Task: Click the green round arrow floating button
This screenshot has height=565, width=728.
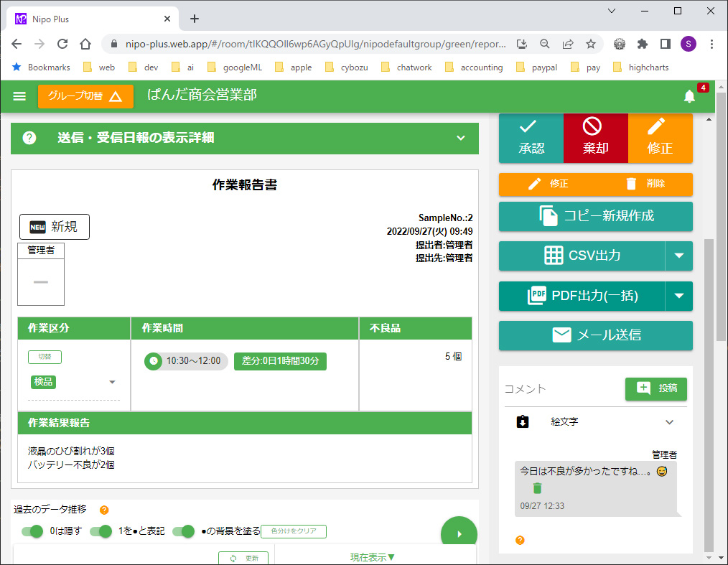Action: tap(458, 534)
